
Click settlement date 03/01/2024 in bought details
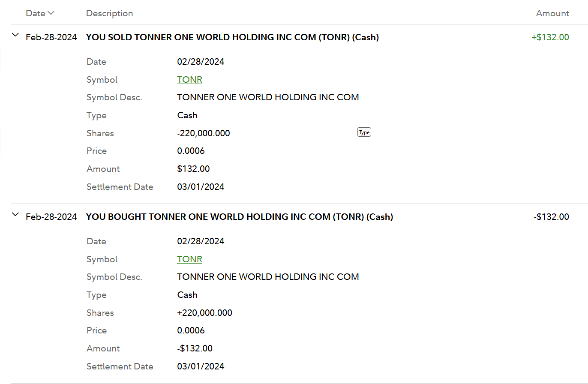(201, 366)
